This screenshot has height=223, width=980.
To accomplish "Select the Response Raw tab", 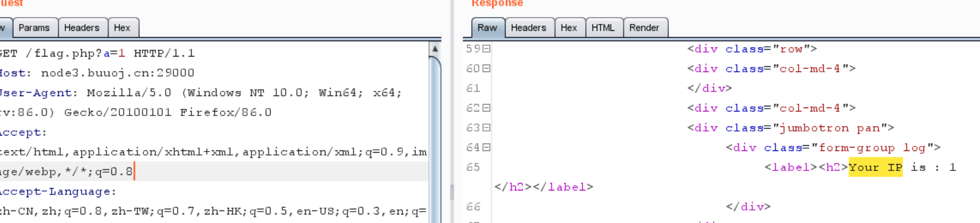I will [487, 27].
